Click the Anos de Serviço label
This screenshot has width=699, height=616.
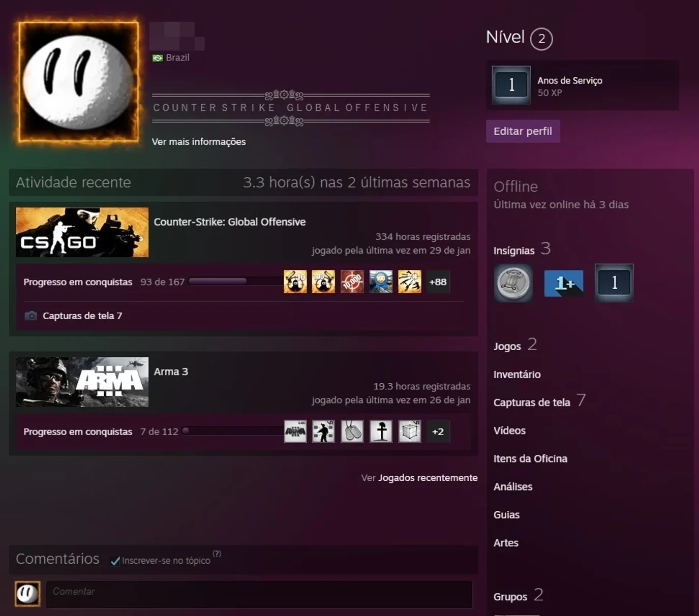click(x=570, y=80)
